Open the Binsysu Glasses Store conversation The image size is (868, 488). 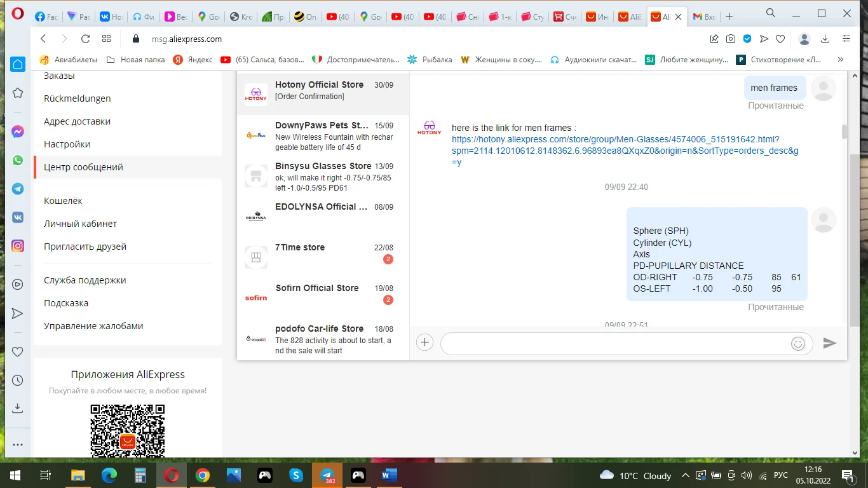point(323,175)
